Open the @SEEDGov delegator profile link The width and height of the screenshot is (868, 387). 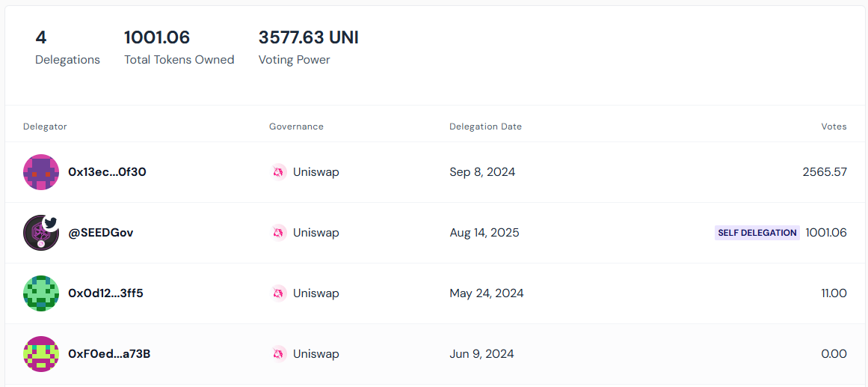tap(101, 233)
